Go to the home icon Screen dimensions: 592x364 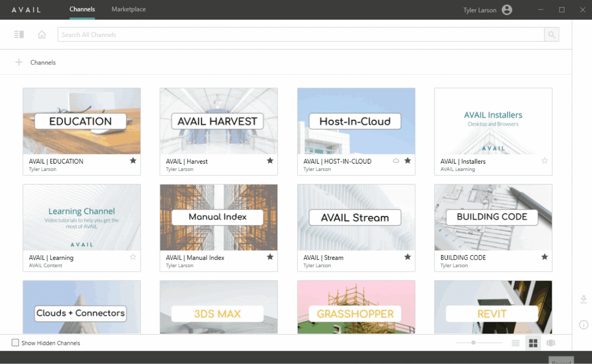tap(42, 34)
